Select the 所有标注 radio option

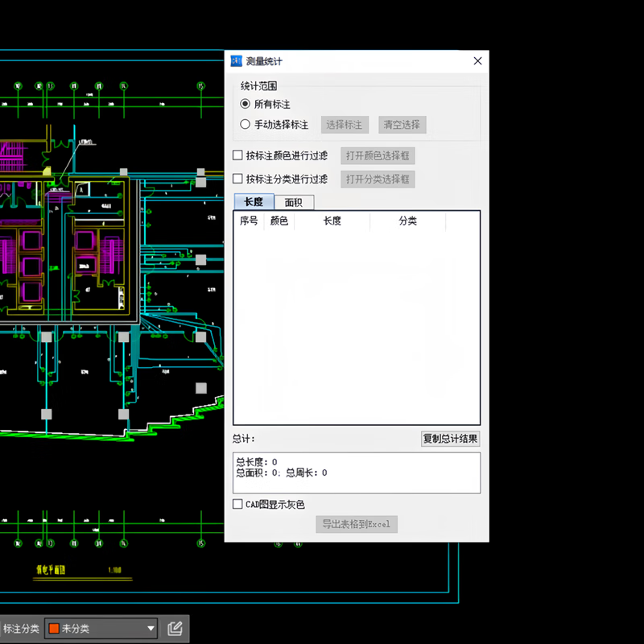[246, 104]
